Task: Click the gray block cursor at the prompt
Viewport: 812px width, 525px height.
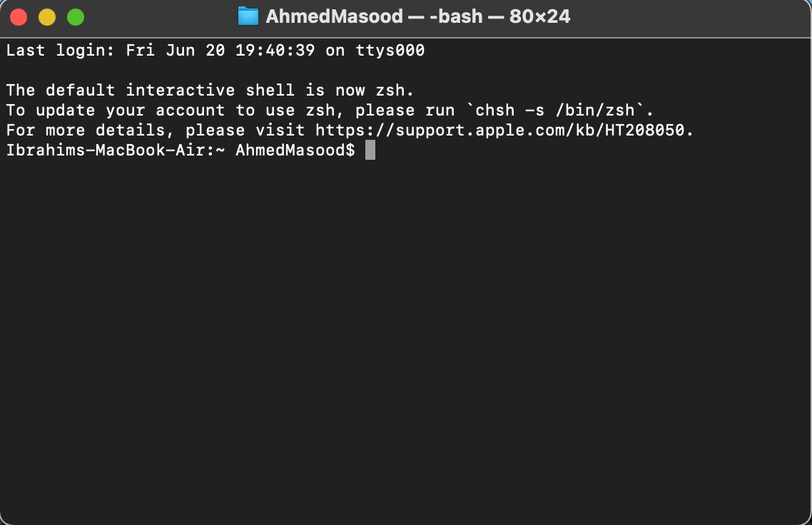Action: pyautogui.click(x=370, y=150)
